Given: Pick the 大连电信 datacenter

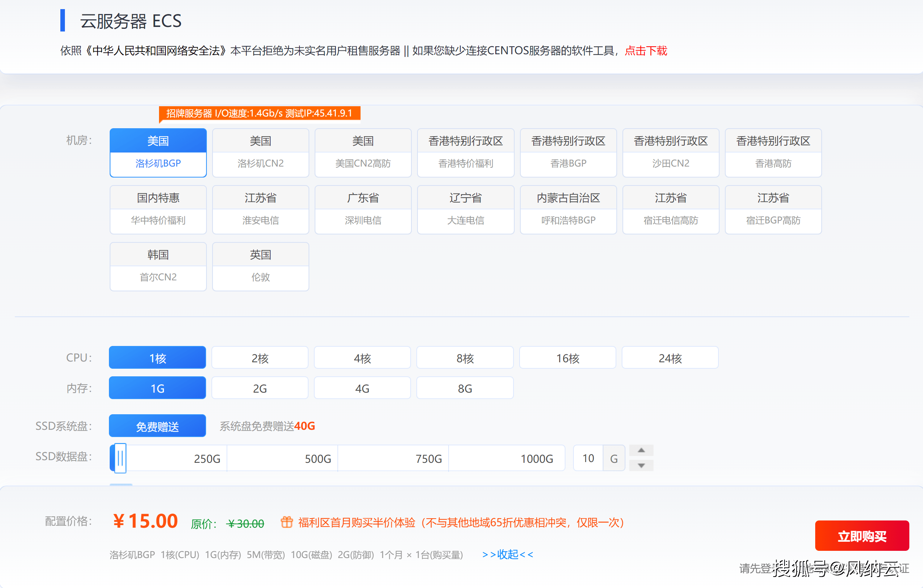Looking at the screenshot, I should click(x=465, y=209).
